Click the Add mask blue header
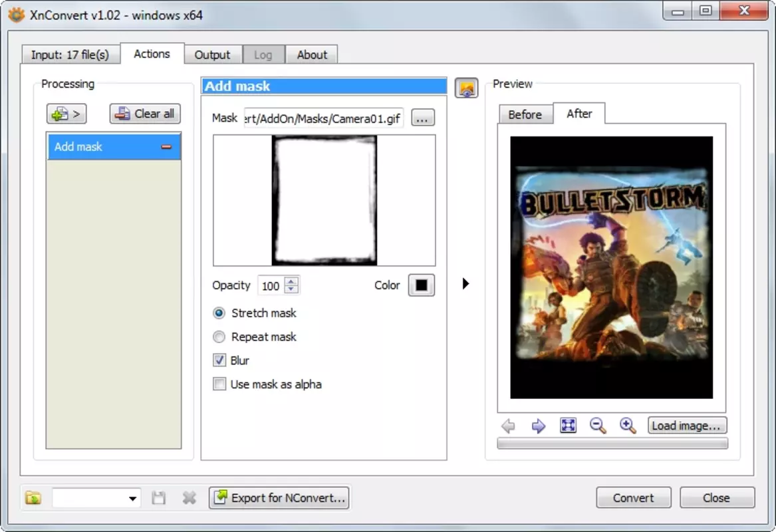The image size is (776, 532). 324,86
